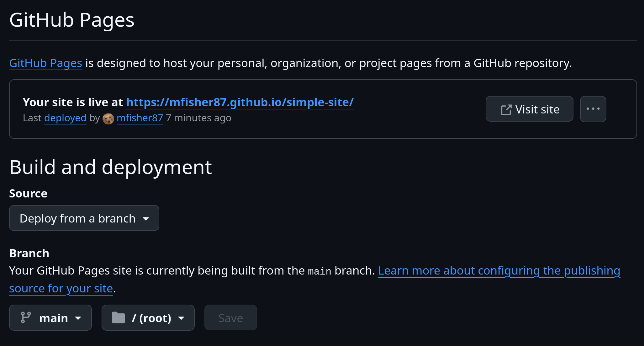
Task: Open the mfisher87 username link
Action: 140,118
